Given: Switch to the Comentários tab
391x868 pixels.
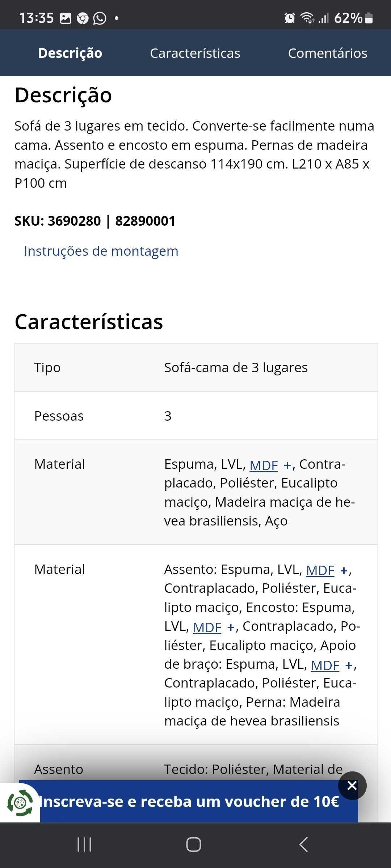Looking at the screenshot, I should 328,53.
